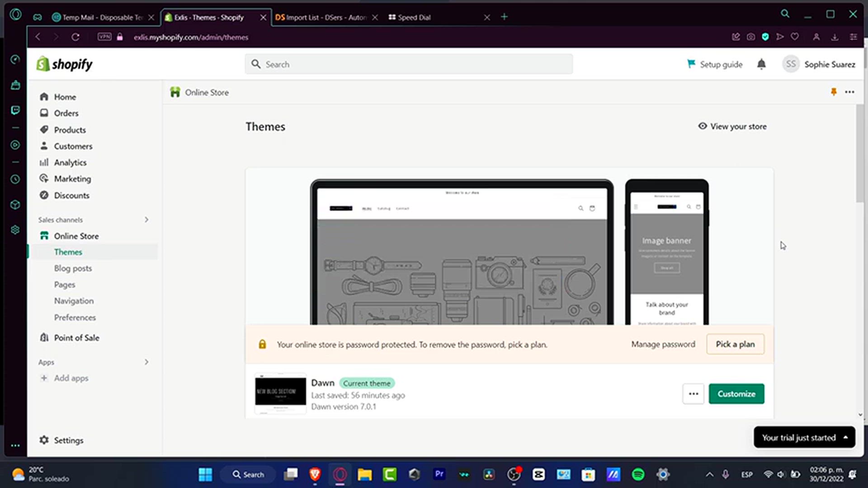Image resolution: width=868 pixels, height=488 pixels.
Task: Focus the Shopify search field
Action: (x=409, y=64)
